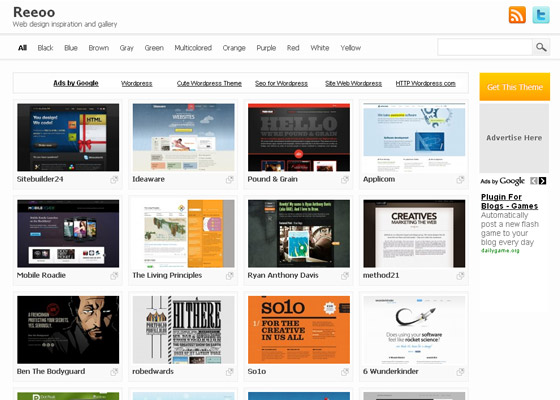Open the Mobile Roadie thumbnail

pos(68,234)
